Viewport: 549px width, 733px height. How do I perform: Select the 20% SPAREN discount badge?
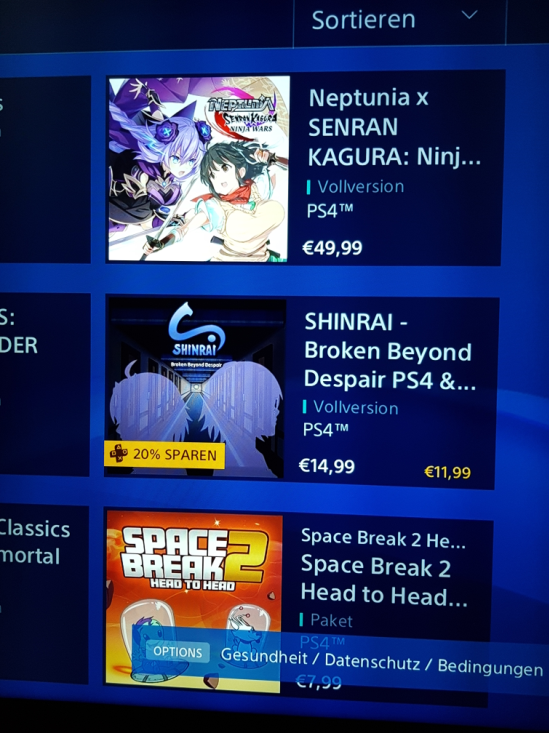[x=165, y=454]
